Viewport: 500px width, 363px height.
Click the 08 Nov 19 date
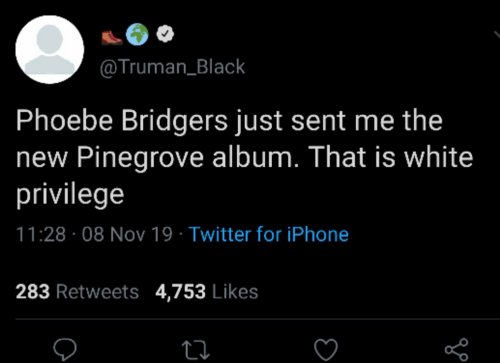pos(127,234)
